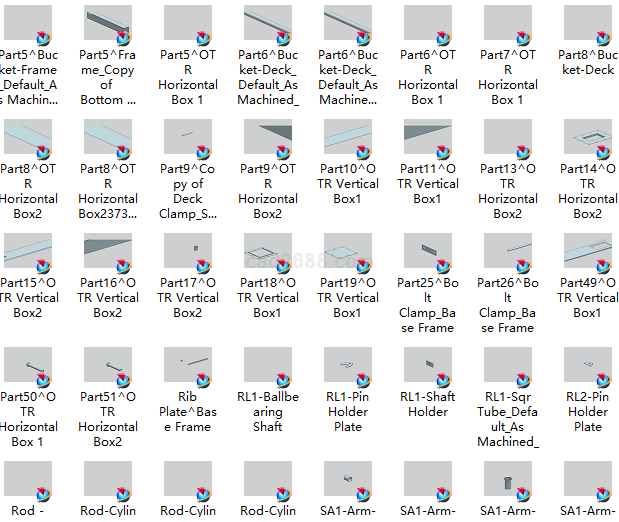Select the Rib Plate^Base Frame part
The height and width of the screenshot is (522, 619).
pos(187,367)
